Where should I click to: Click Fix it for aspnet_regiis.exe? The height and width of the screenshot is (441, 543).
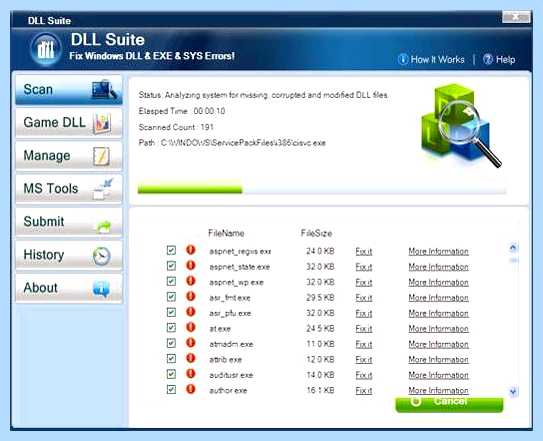[364, 251]
